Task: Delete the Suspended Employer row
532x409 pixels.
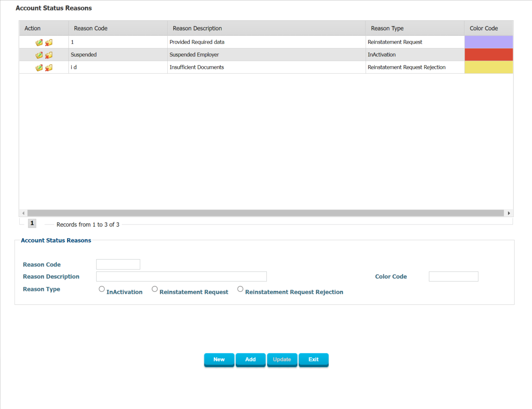Action: coord(49,55)
